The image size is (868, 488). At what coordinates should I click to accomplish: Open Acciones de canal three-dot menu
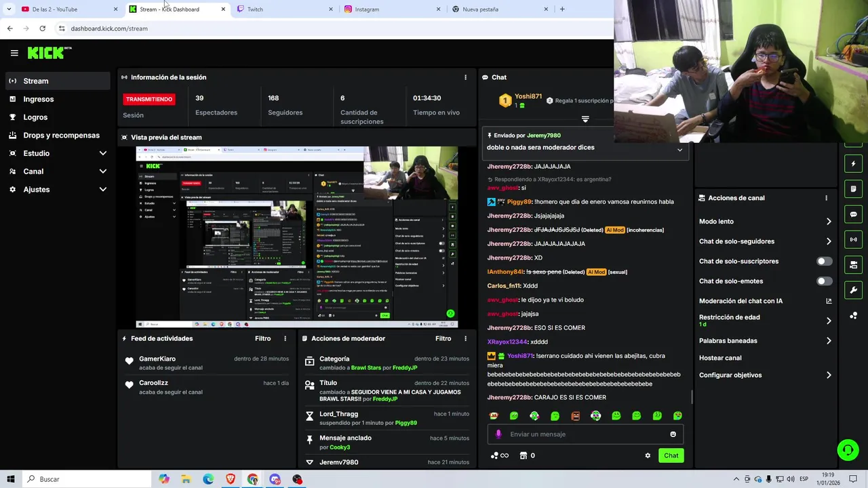[826, 198]
